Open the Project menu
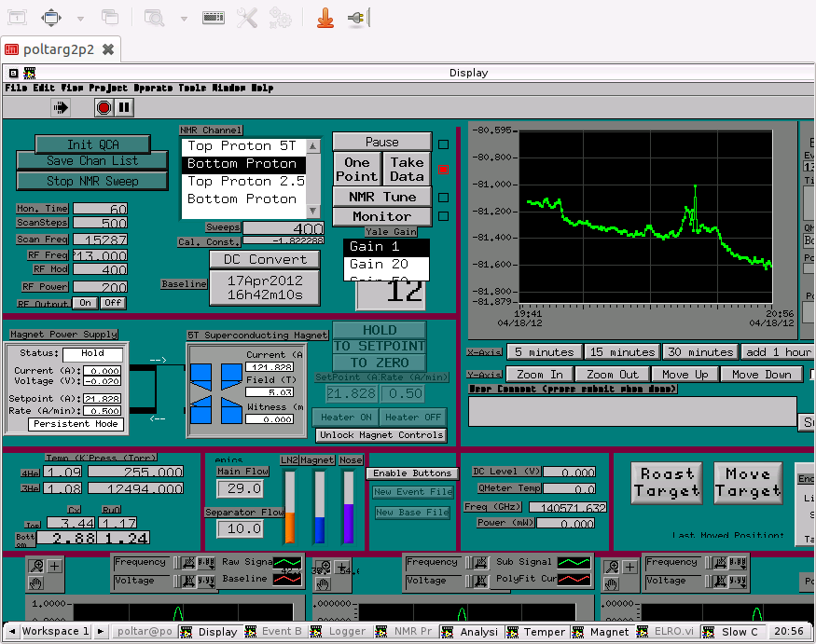Screen dimensions: 816x644 (x=108, y=88)
